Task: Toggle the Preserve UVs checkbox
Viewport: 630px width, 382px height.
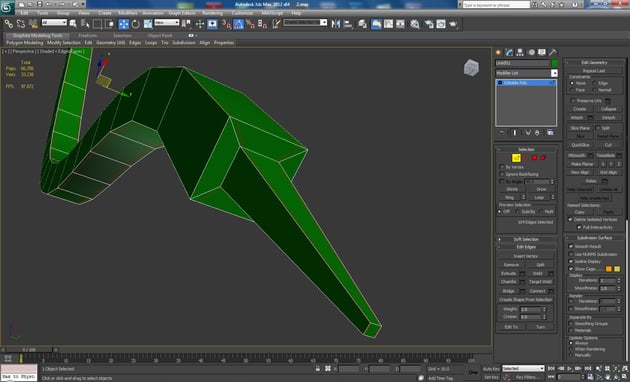Action: click(573, 100)
